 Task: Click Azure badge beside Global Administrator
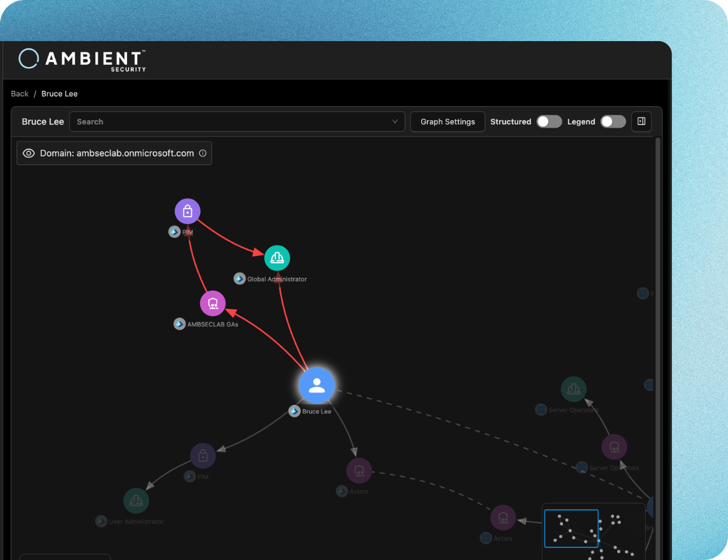click(239, 278)
